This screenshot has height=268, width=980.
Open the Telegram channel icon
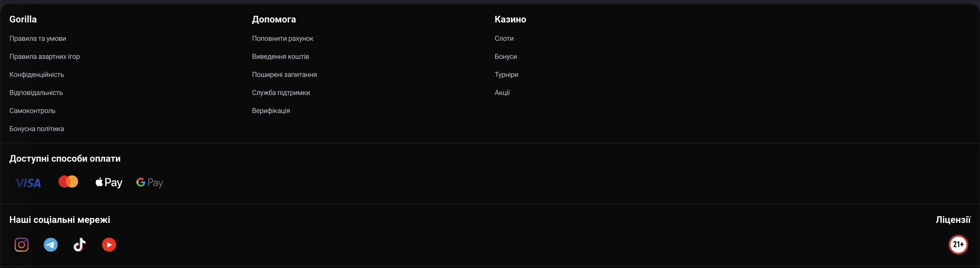click(x=50, y=244)
